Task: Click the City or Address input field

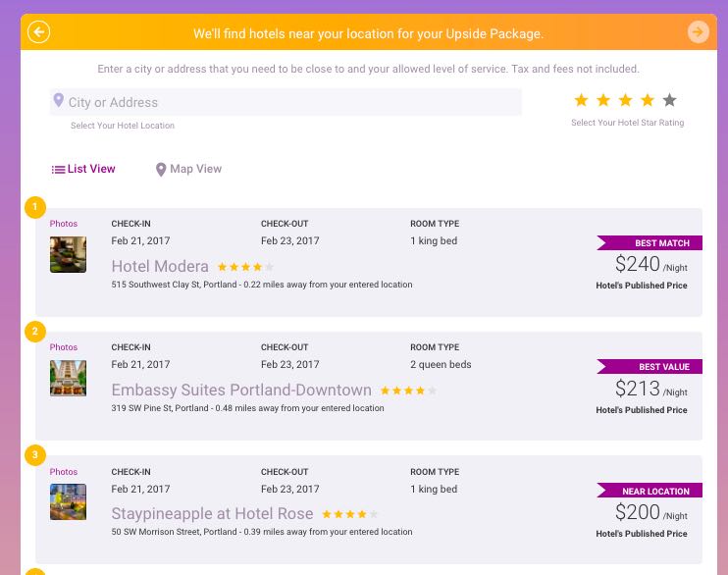Action: coord(286,102)
